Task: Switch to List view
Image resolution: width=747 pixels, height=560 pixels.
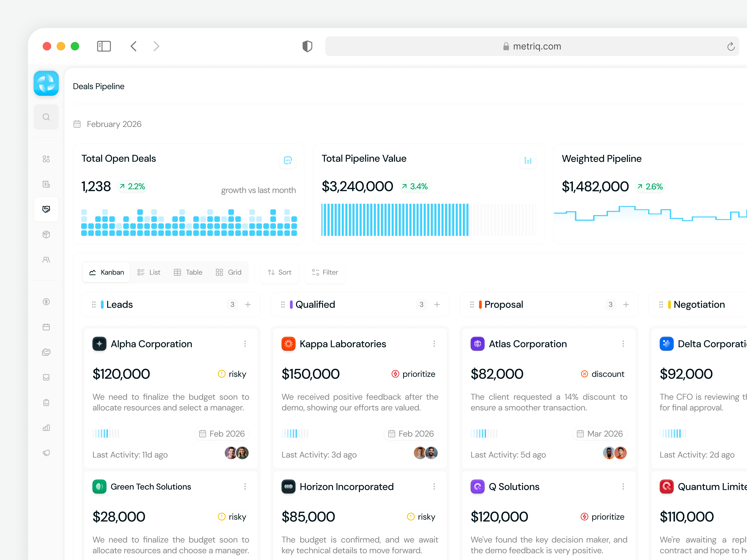Action: point(149,272)
